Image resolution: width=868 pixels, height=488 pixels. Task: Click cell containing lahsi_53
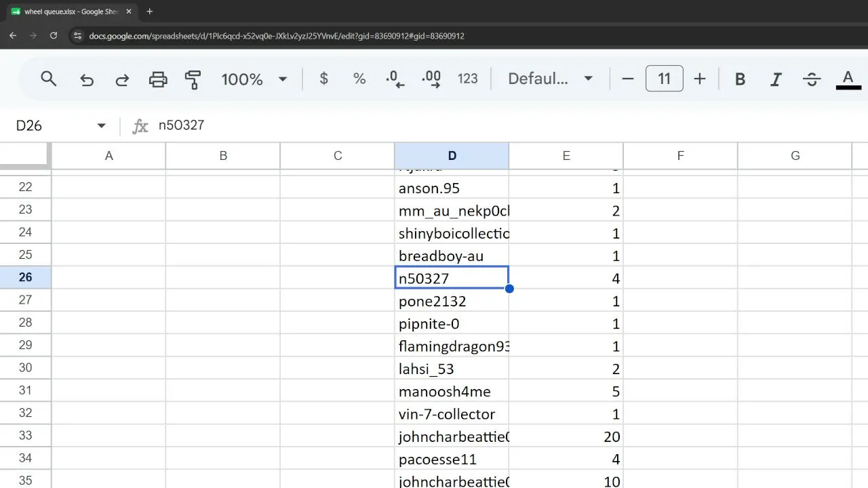coord(452,368)
